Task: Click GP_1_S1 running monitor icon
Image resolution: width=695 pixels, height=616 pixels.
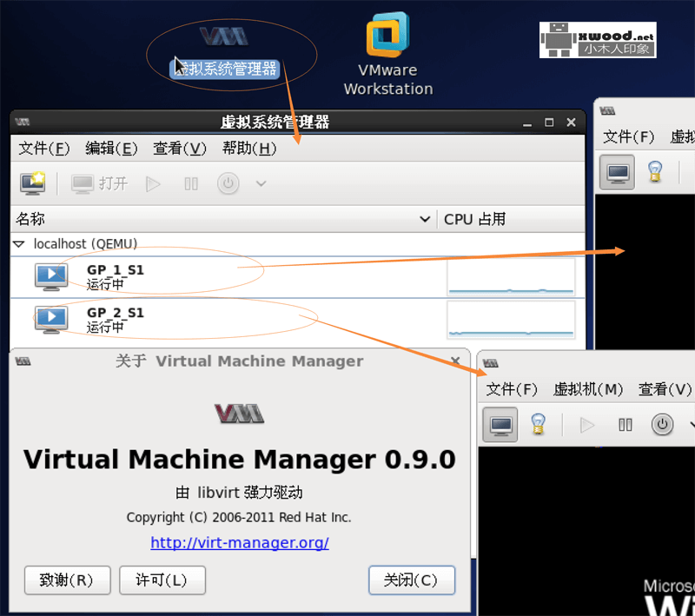Action: (x=51, y=277)
